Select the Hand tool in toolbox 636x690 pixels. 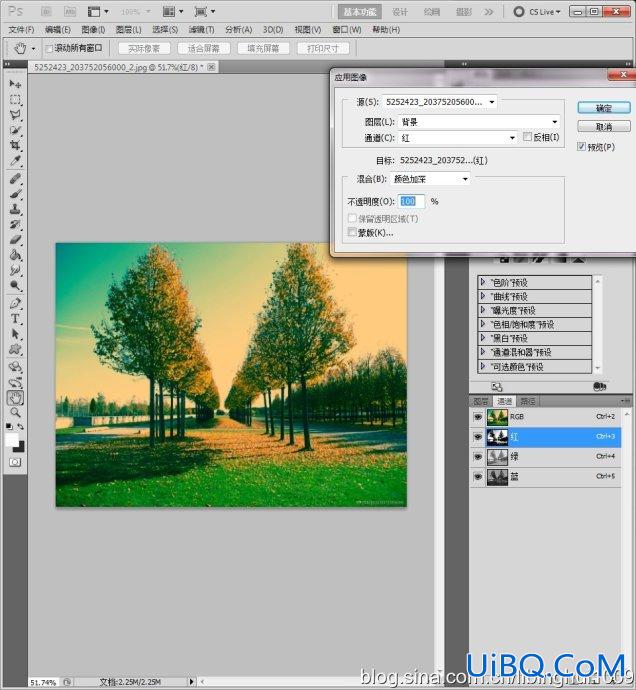pos(15,398)
